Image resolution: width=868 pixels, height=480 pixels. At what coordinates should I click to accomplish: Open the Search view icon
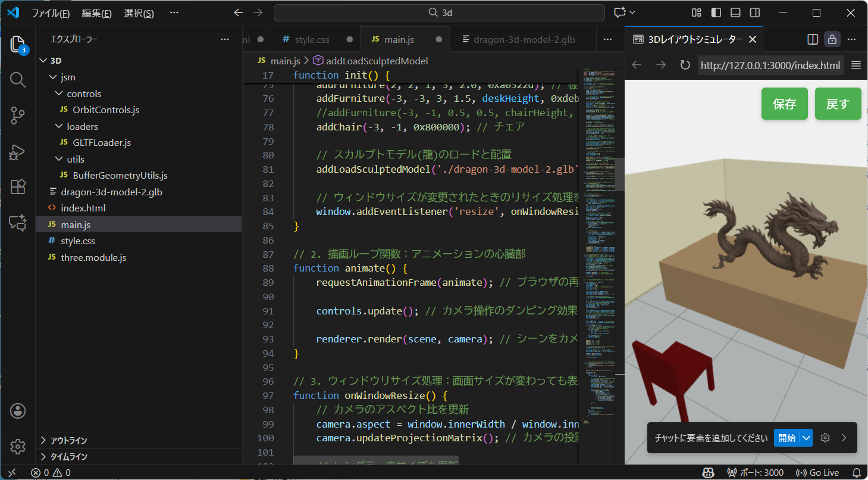(17, 79)
